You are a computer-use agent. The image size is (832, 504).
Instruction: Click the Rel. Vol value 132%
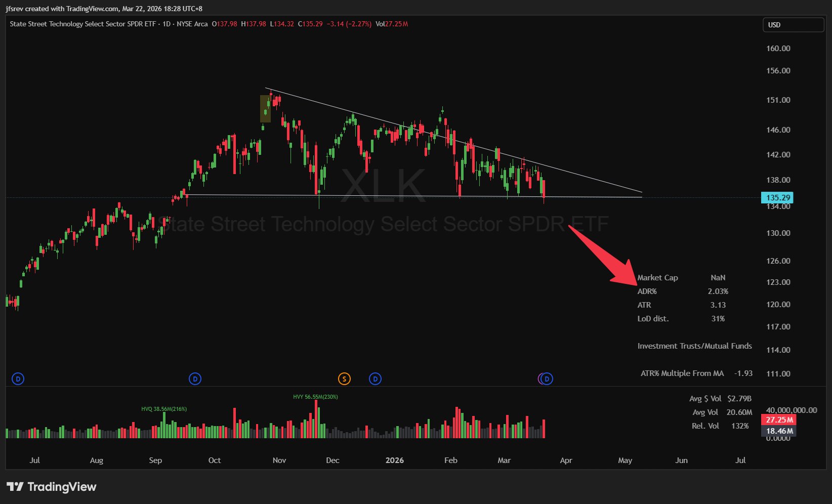click(x=740, y=426)
